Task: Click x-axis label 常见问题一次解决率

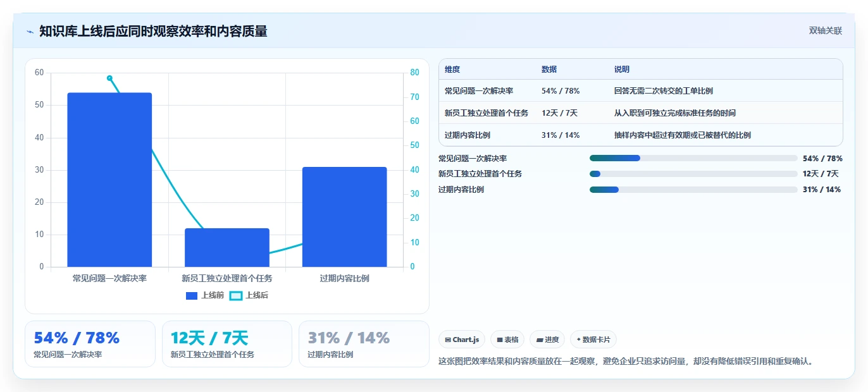Action: tap(109, 278)
